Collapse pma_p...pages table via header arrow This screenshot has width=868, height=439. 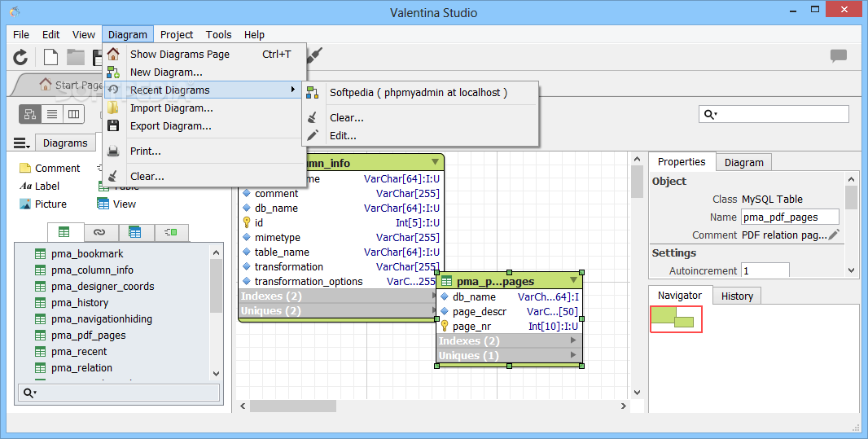click(x=573, y=280)
